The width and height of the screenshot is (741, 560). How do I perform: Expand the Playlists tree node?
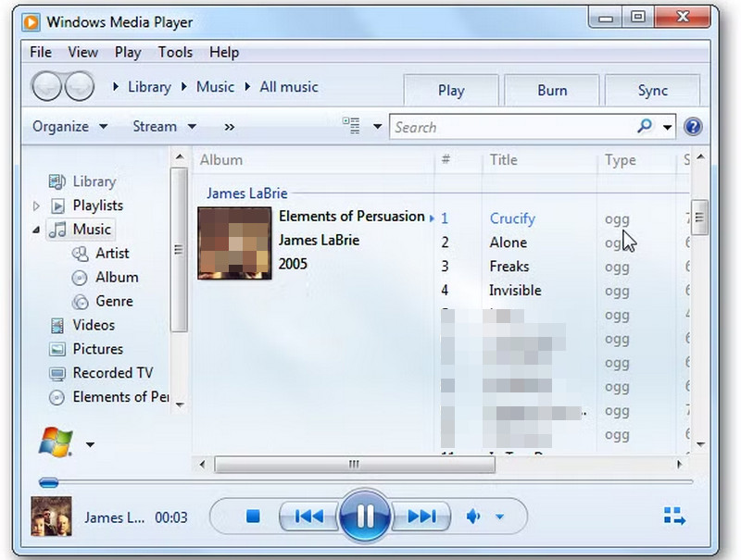(x=36, y=205)
